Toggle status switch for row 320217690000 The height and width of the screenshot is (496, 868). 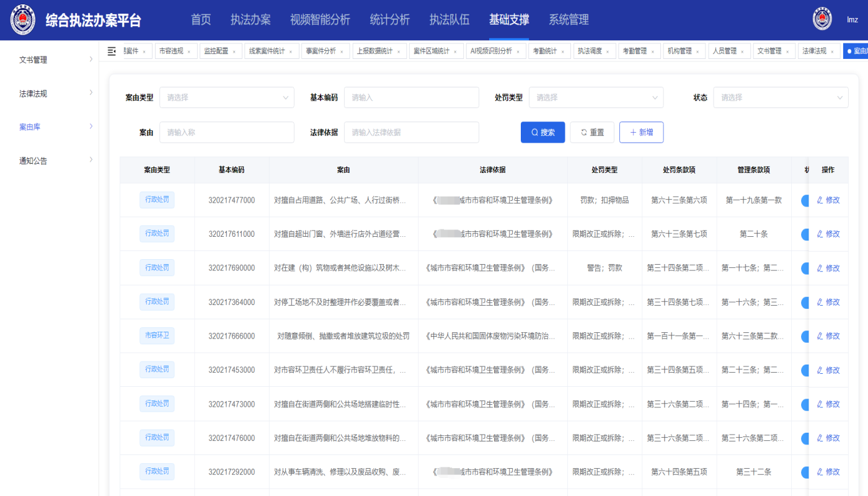pos(805,268)
